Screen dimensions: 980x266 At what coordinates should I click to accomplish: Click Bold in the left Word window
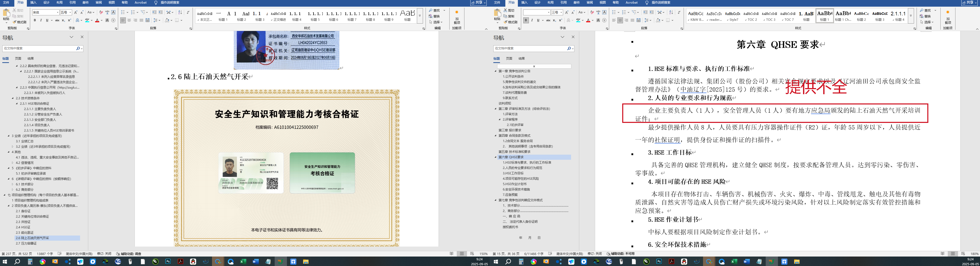click(35, 20)
